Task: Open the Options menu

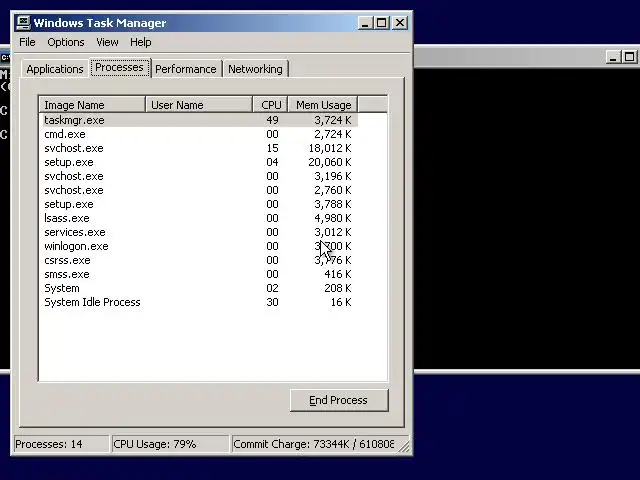Action: point(66,42)
